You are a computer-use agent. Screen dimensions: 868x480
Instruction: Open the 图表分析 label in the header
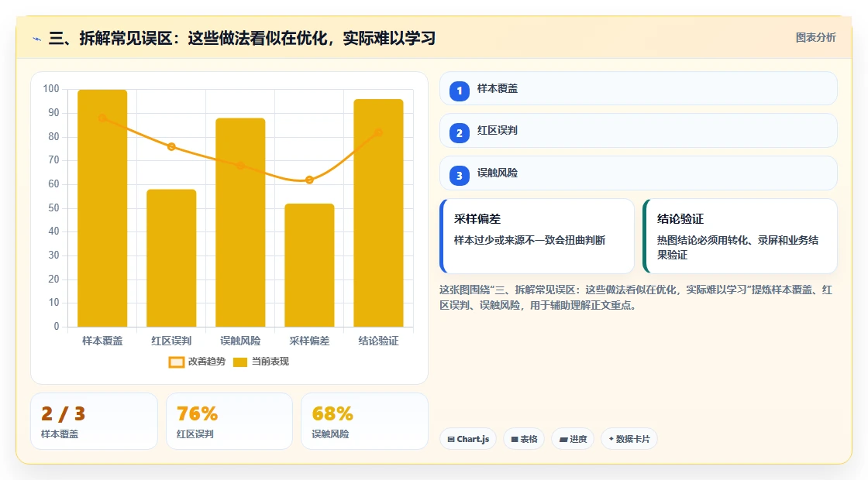pyautogui.click(x=815, y=38)
